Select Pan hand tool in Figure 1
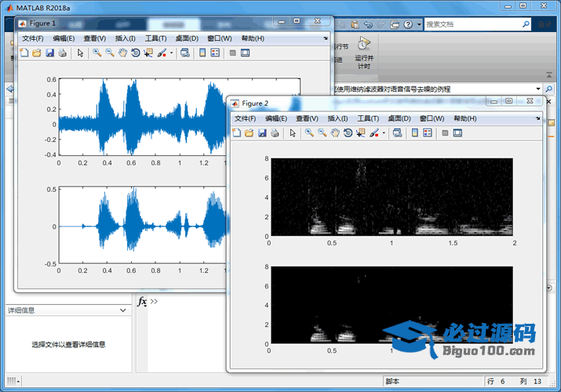 point(122,53)
